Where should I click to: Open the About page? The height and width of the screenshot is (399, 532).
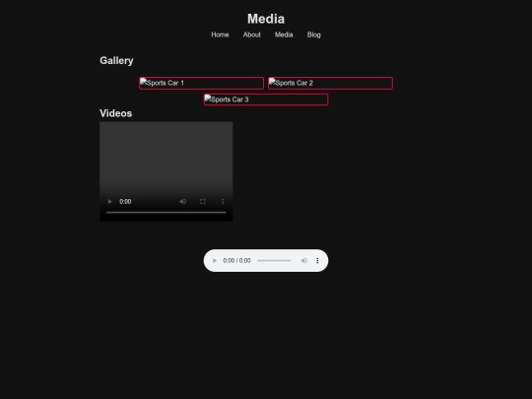(x=252, y=34)
